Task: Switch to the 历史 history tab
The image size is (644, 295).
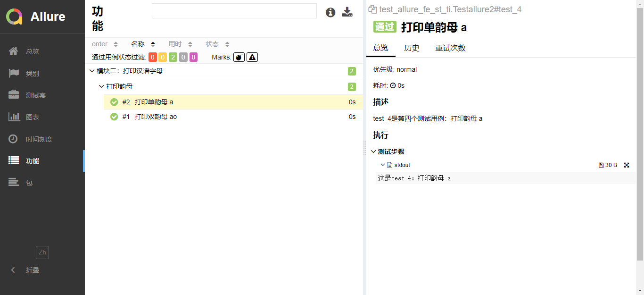Action: tap(412, 48)
